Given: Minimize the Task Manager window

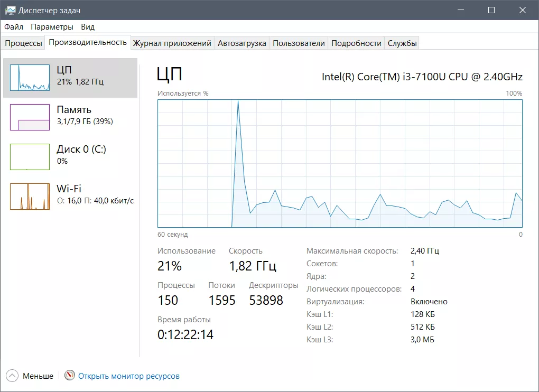Looking at the screenshot, I should click(461, 11).
